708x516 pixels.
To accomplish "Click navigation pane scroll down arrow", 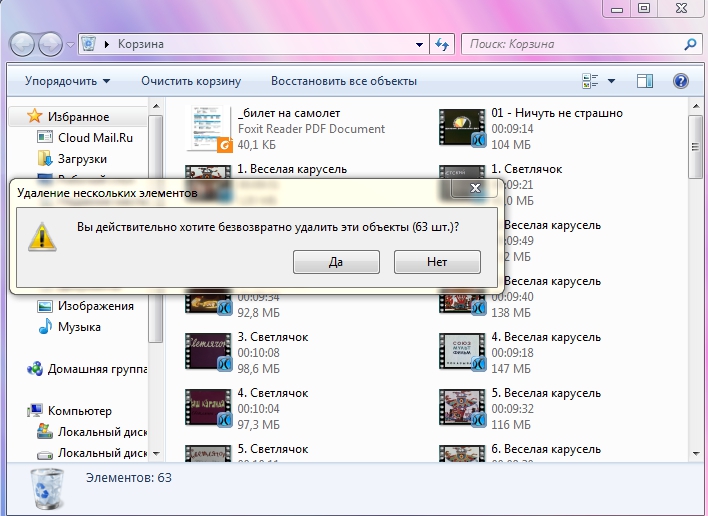I will [156, 453].
